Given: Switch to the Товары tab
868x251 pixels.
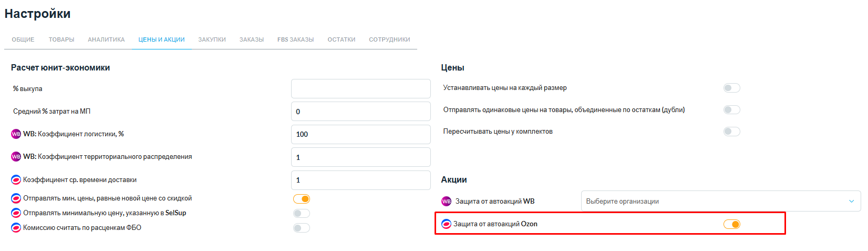Looking at the screenshot, I should tap(61, 39).
